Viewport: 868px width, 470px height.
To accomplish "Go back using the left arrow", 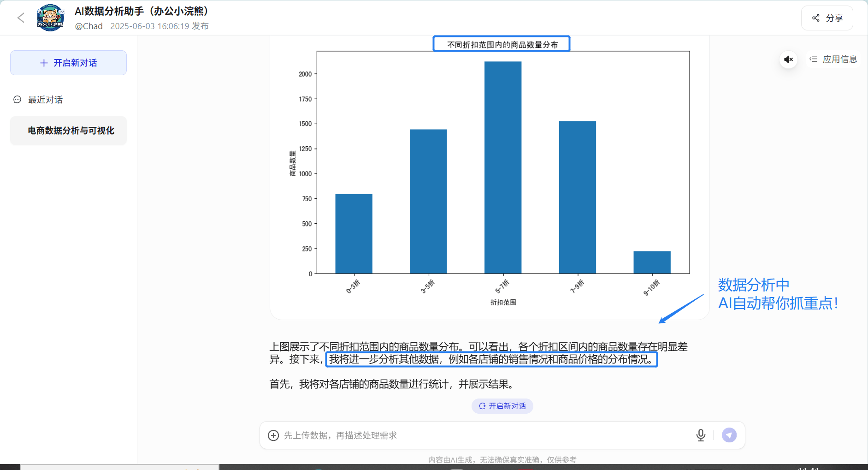I will 21,18.
